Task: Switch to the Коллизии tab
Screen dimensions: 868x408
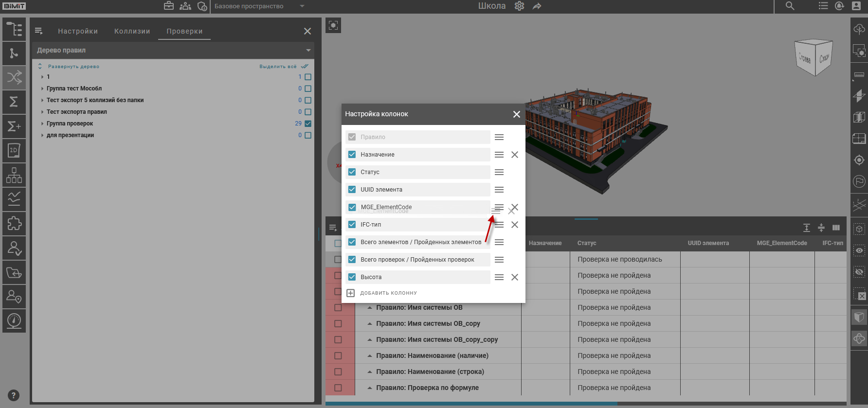Action: [132, 31]
